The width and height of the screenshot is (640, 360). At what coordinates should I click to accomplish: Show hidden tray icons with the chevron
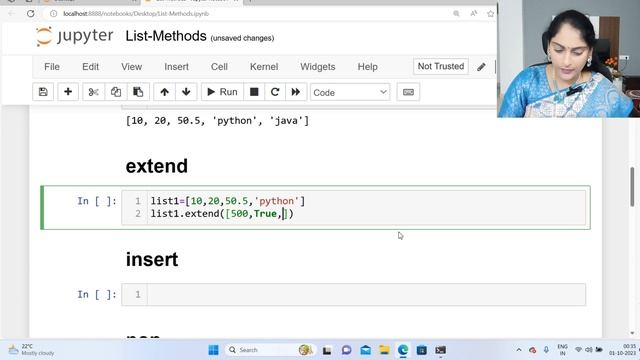point(519,350)
